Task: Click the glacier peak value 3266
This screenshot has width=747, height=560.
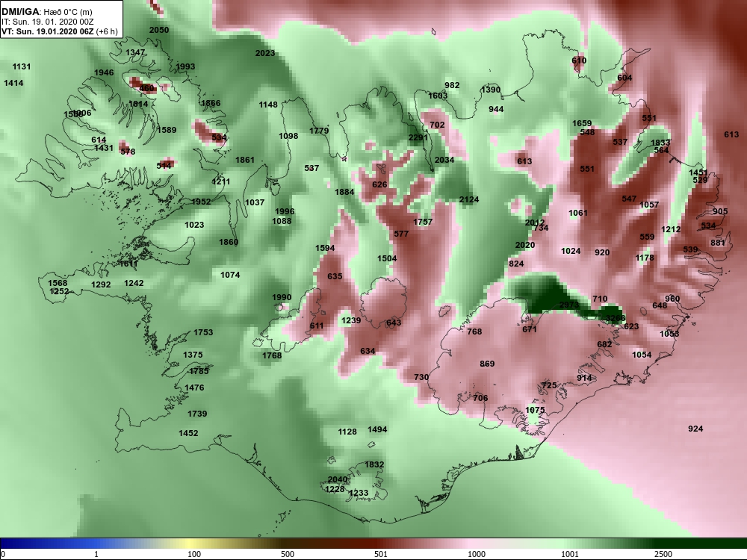Action: pos(615,318)
